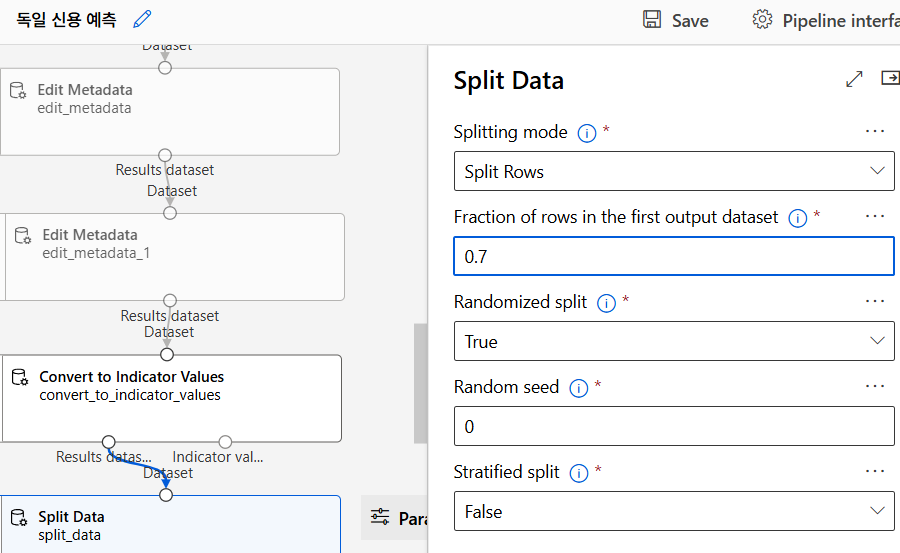Show info for Fraction of rows
This screenshot has width=900, height=553.
(797, 218)
